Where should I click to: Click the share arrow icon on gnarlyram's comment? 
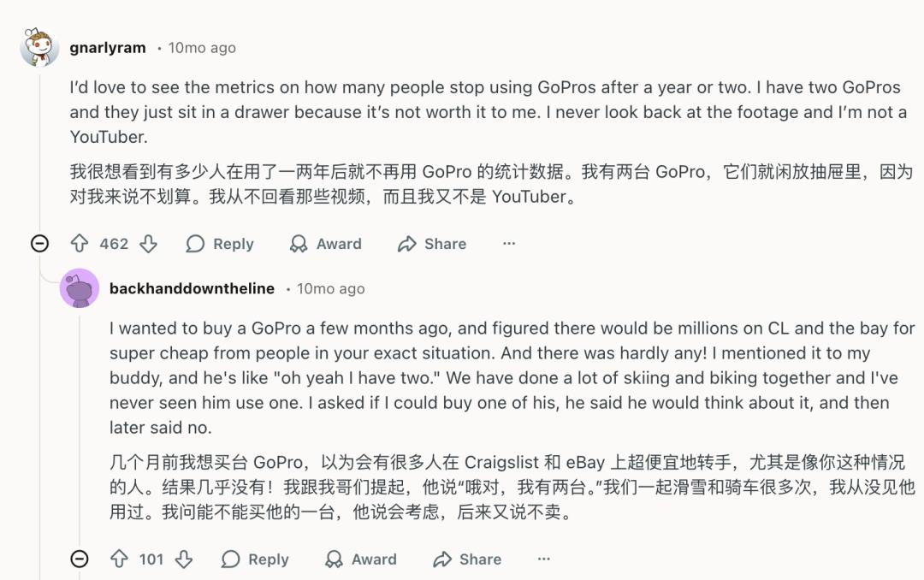[406, 244]
